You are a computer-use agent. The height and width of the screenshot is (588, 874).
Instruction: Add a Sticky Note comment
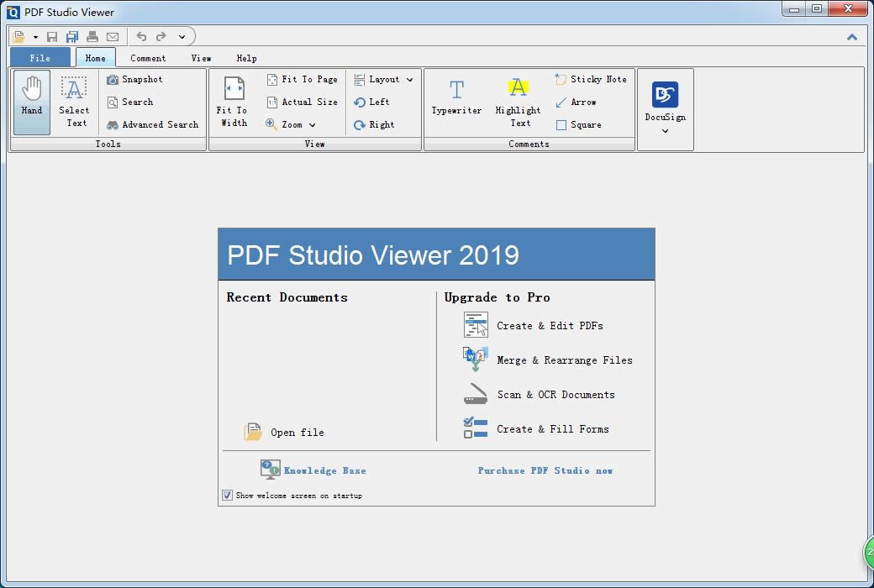[591, 80]
